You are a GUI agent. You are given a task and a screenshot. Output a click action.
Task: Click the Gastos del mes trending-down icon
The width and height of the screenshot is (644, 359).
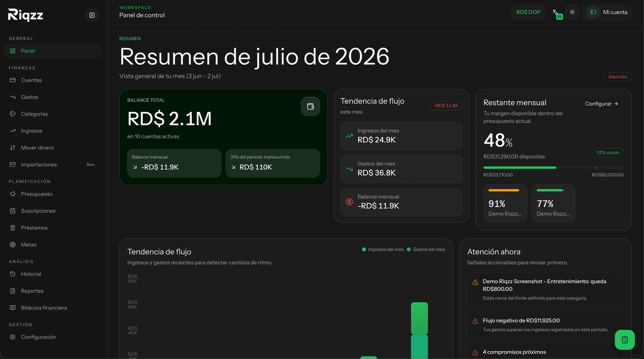349,169
